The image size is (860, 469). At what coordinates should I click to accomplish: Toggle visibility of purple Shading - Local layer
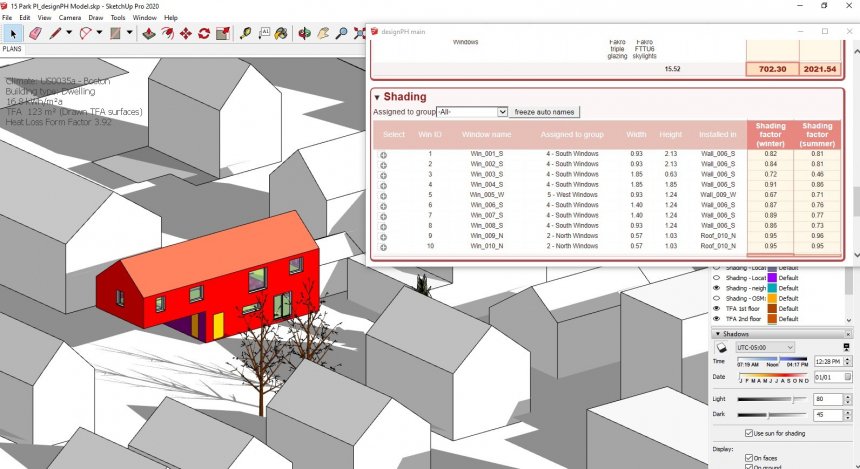pyautogui.click(x=716, y=278)
